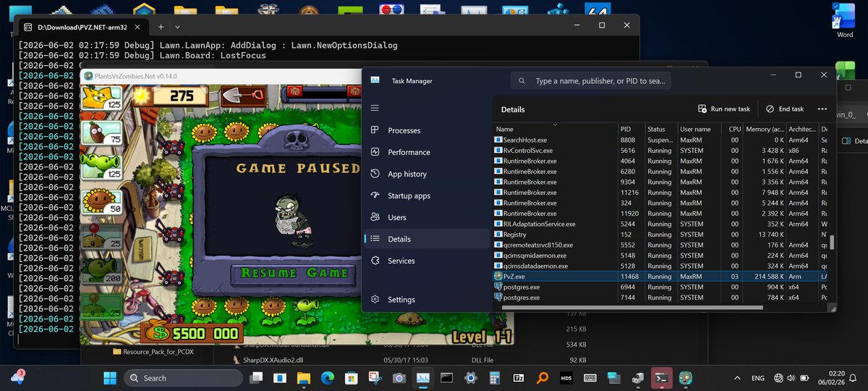
Task: Open Task View from taskbar
Action: click(x=257, y=377)
